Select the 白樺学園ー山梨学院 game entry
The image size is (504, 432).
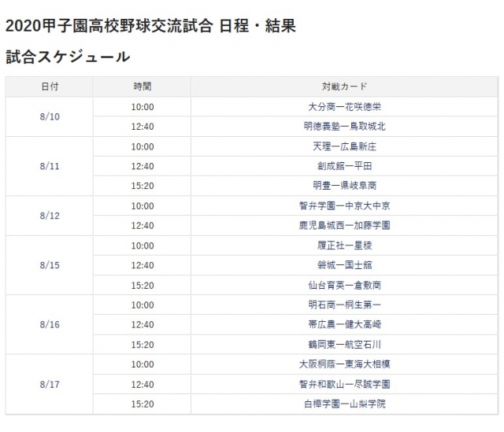click(x=344, y=404)
